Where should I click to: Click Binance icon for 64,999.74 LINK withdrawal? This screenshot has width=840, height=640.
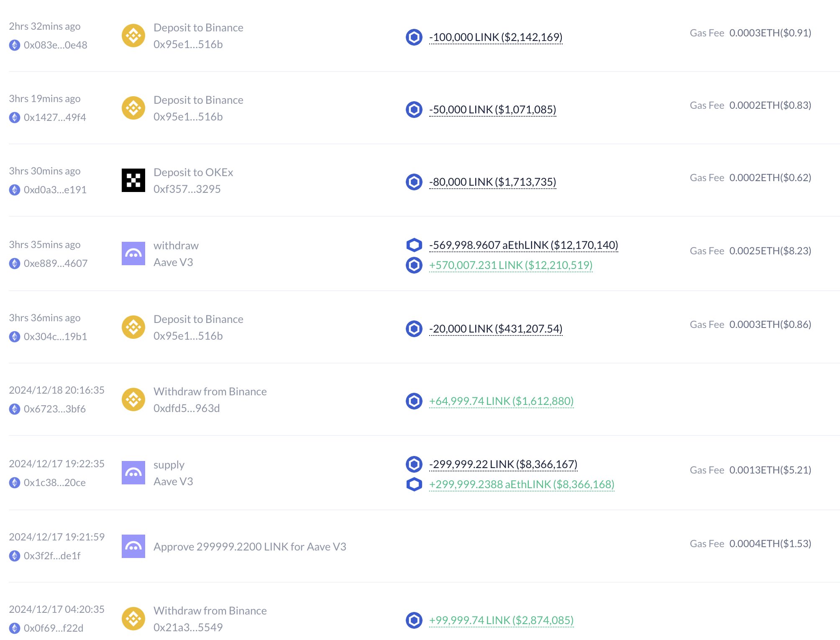point(133,399)
